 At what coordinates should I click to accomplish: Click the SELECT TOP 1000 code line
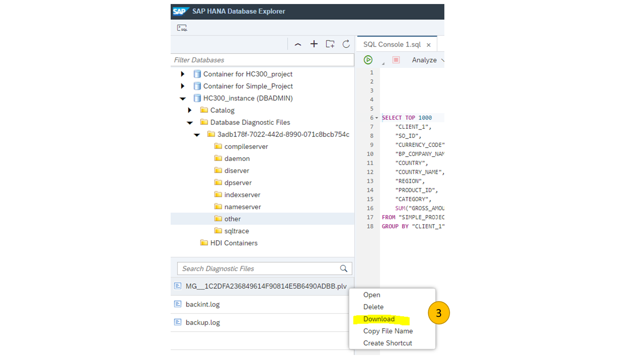[407, 118]
